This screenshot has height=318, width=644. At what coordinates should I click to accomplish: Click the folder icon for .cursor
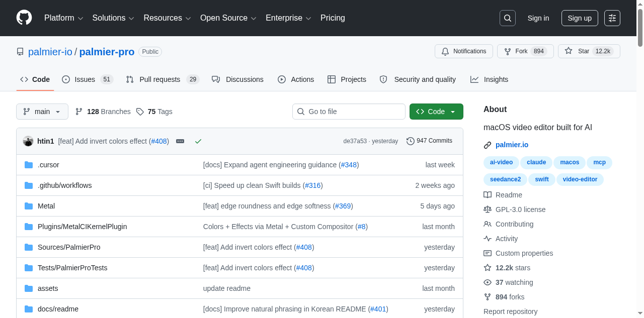click(x=29, y=165)
